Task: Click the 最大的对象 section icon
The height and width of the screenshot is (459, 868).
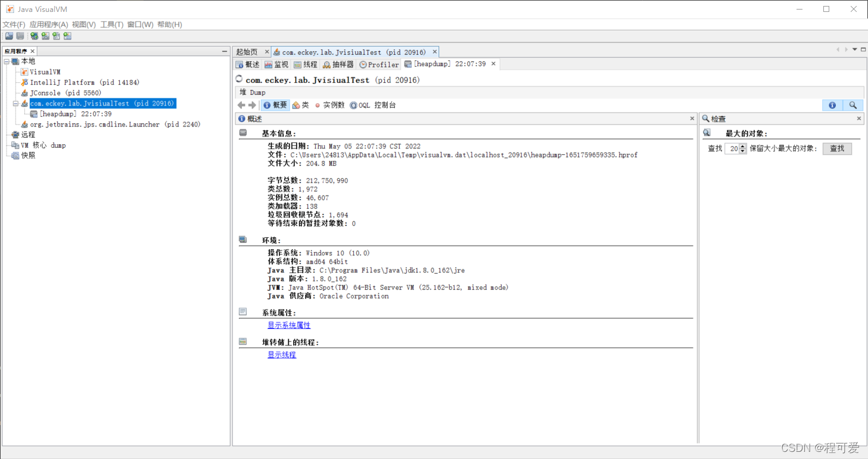Action: 707,133
